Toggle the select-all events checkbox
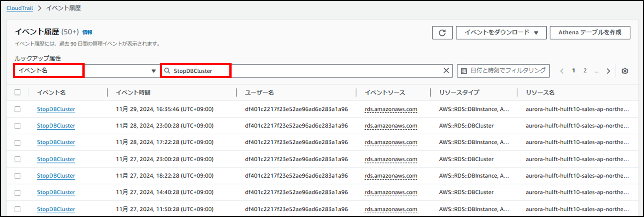This screenshot has width=644, height=217. pyautogui.click(x=18, y=92)
